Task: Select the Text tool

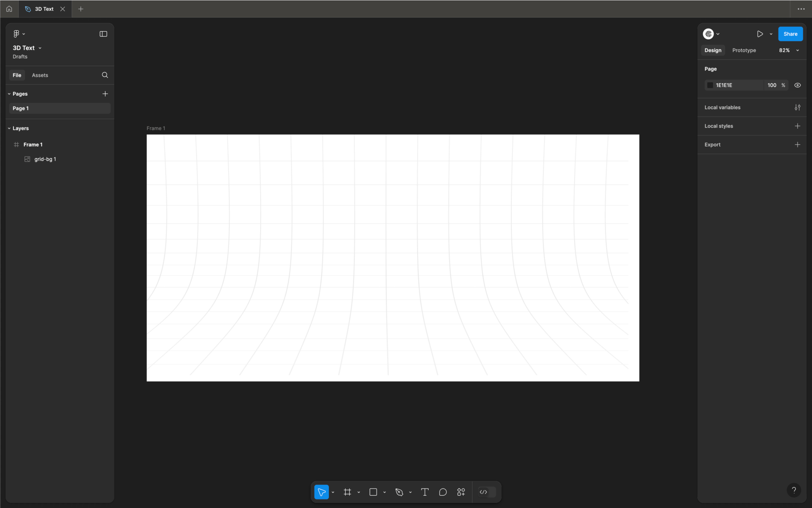Action: tap(425, 492)
